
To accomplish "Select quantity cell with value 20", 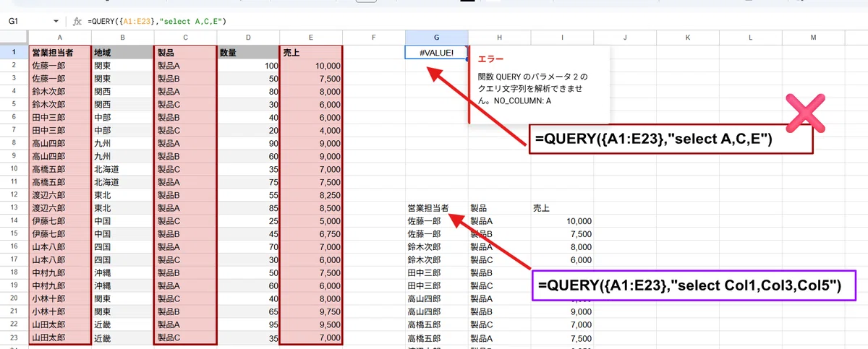I will coord(248,130).
